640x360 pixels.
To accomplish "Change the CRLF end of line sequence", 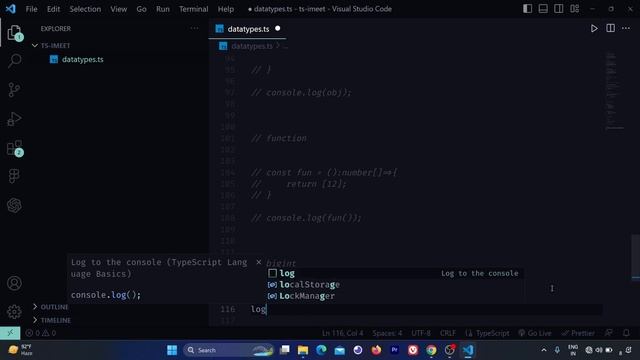I will pos(448,333).
